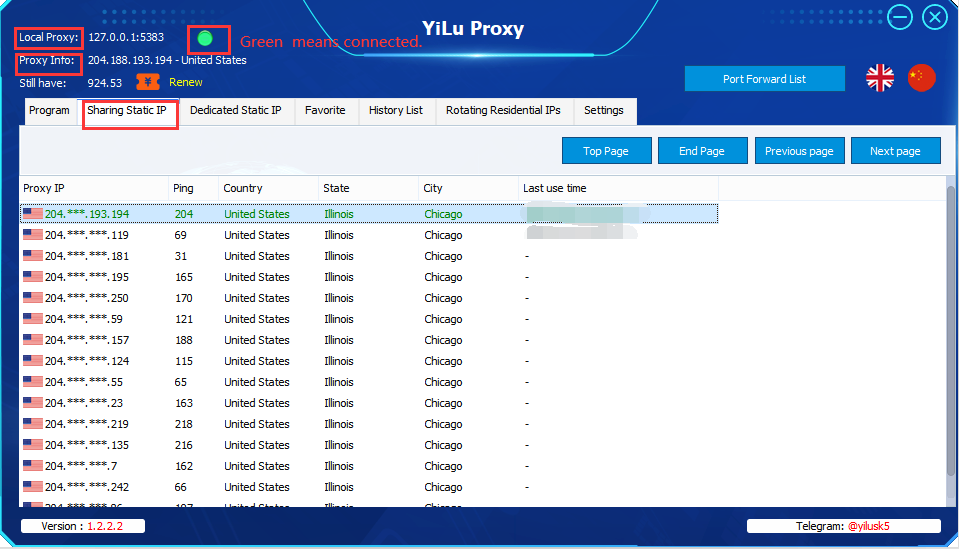
Task: Jump to Top Page
Action: (606, 151)
